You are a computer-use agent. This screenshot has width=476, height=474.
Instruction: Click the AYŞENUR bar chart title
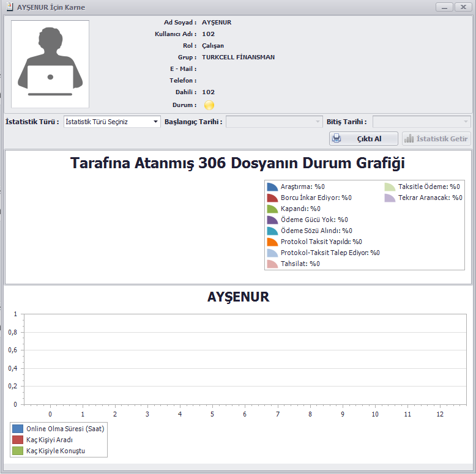(x=238, y=297)
